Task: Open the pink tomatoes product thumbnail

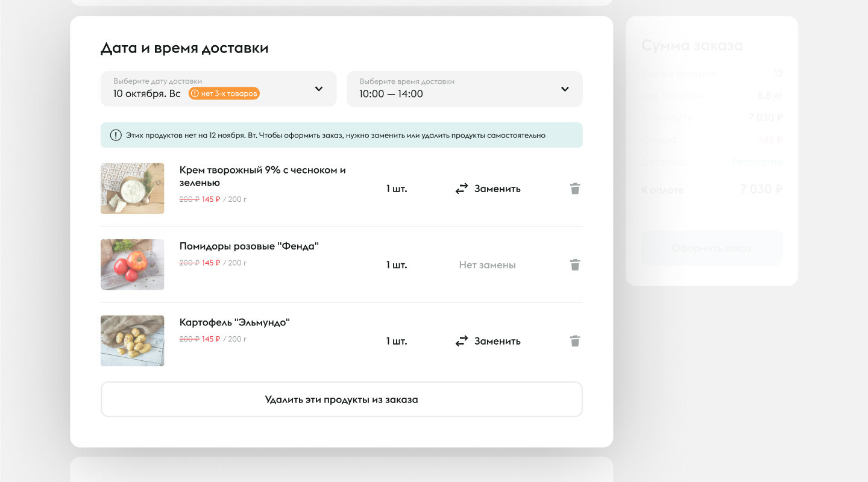Action: pyautogui.click(x=132, y=264)
